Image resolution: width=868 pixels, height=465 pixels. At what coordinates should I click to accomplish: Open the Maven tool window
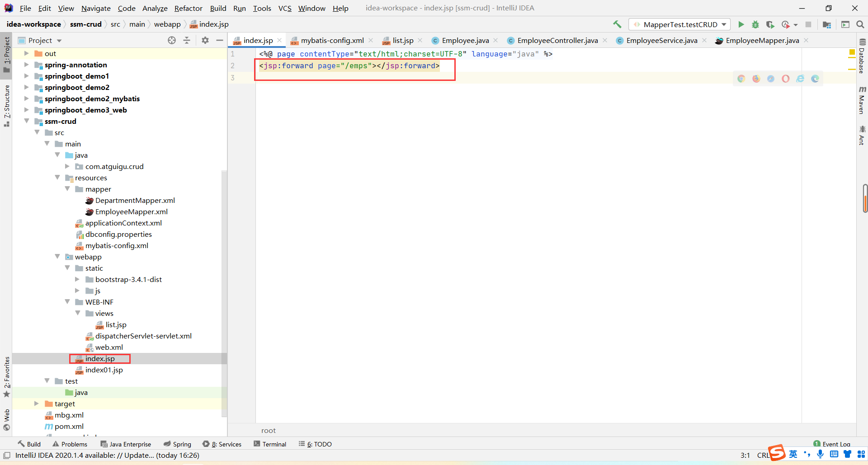(862, 99)
